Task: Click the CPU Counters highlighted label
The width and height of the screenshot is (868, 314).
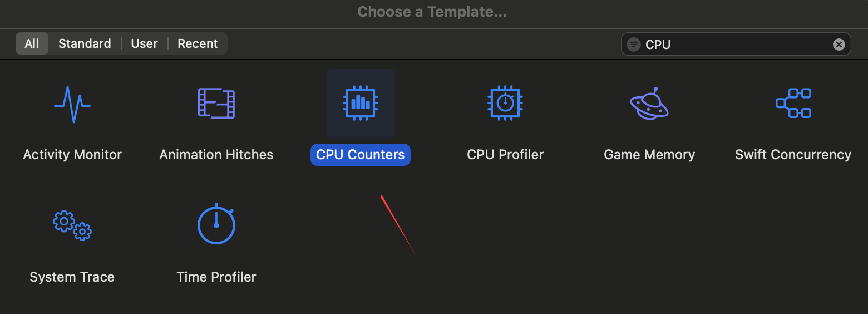Action: click(361, 155)
